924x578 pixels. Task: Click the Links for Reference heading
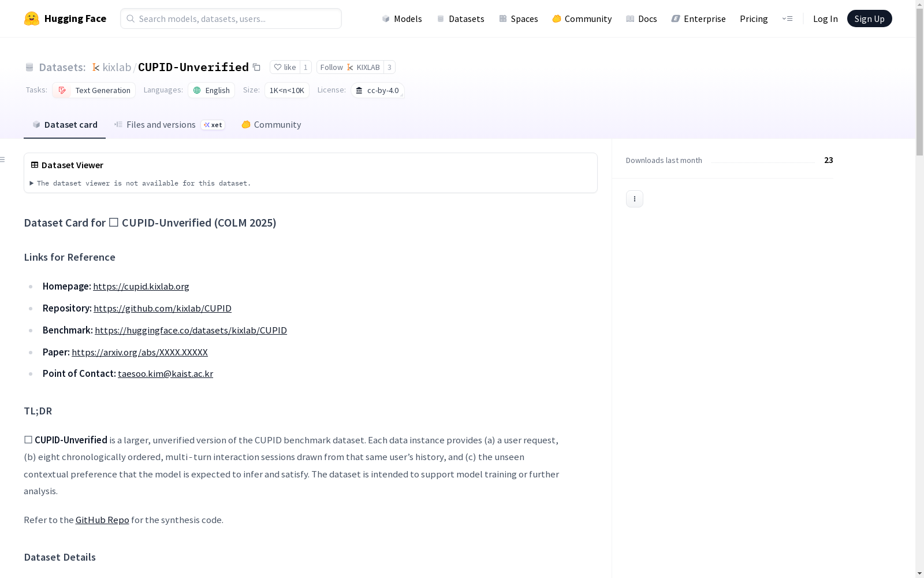pyautogui.click(x=70, y=257)
